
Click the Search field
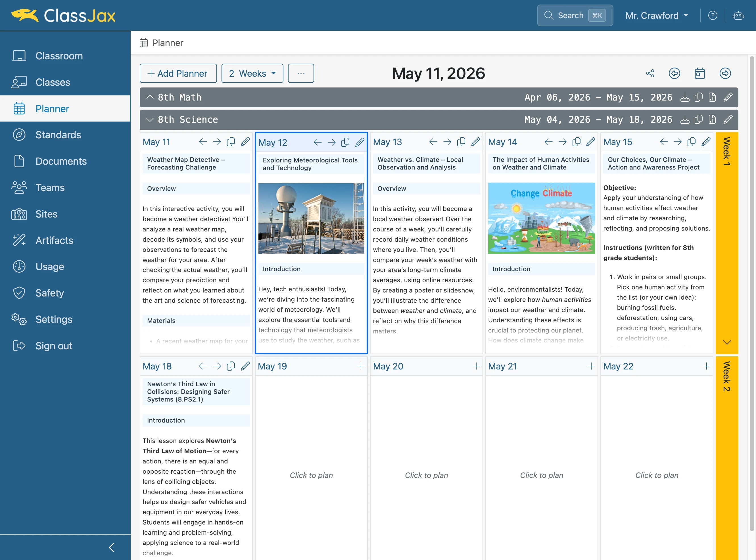(x=575, y=15)
